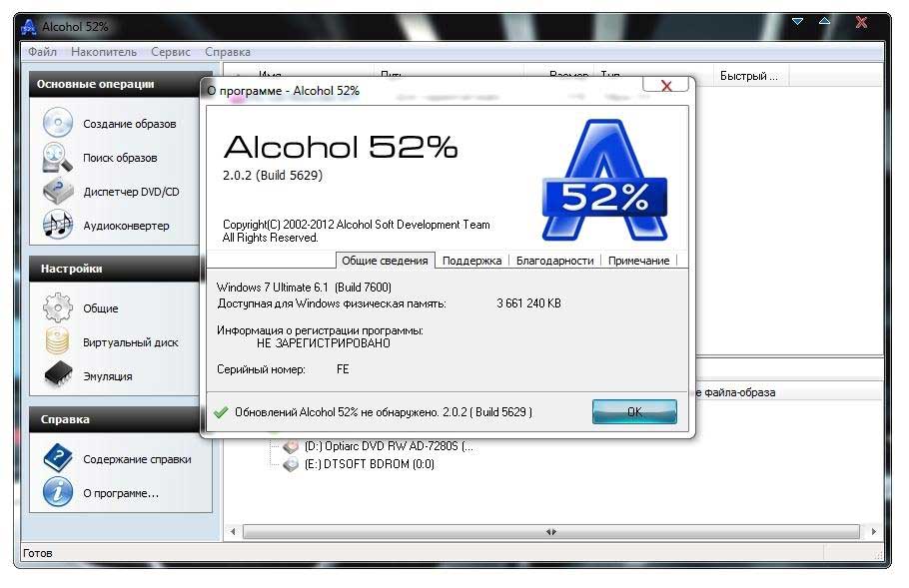909x588 pixels.
Task: Click the Диспетчер DVD/CD link text
Action: coord(131,191)
